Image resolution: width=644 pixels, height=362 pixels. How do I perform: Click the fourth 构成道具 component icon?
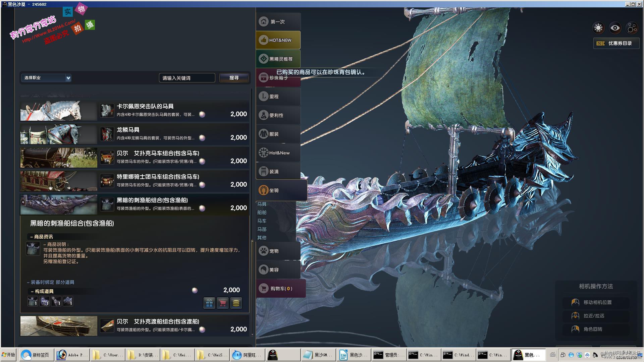pyautogui.click(x=68, y=301)
